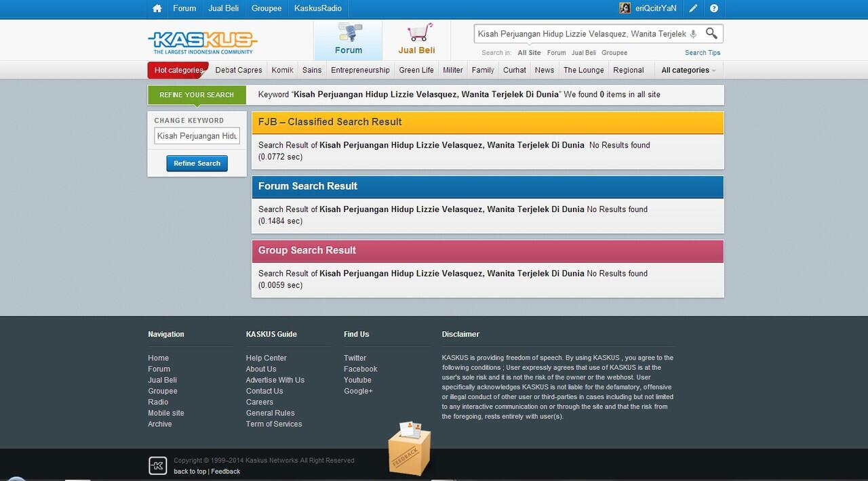The width and height of the screenshot is (868, 481).
Task: Open Radio link in footer
Action: [158, 402]
